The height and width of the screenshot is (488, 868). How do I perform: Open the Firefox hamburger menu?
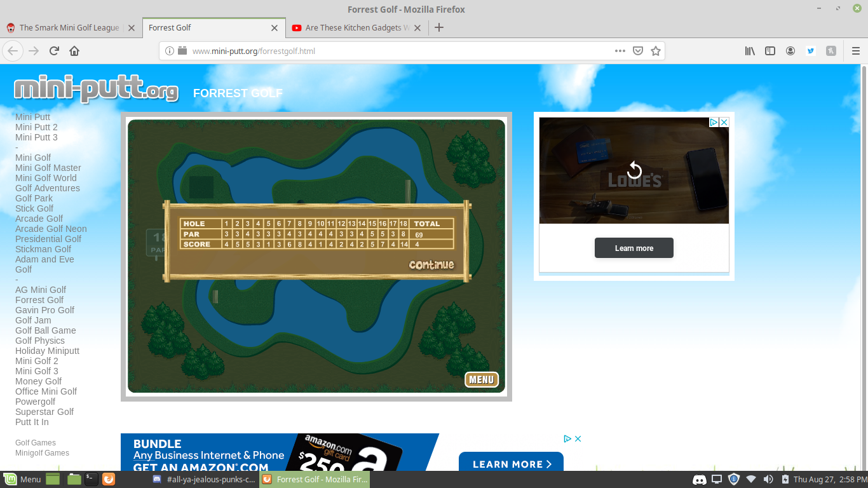pos(855,51)
